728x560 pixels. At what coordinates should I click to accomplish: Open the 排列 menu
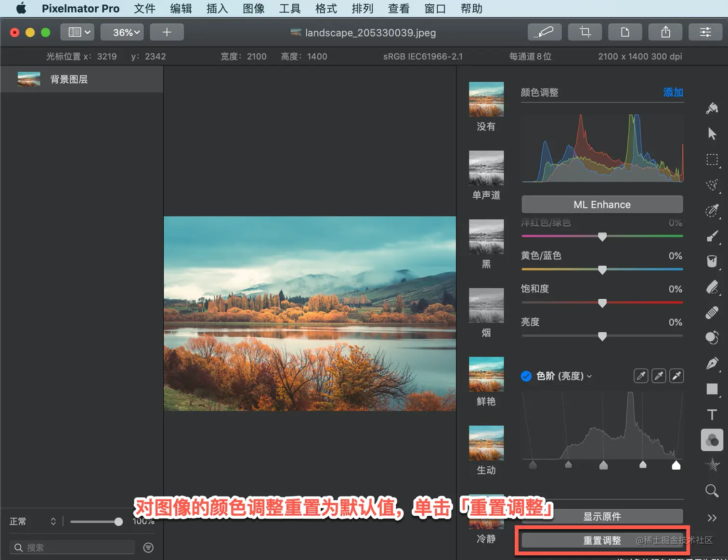363,9
